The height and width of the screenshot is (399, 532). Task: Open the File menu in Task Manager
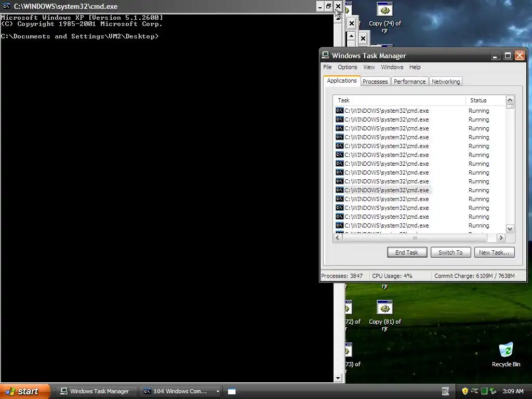pos(327,67)
